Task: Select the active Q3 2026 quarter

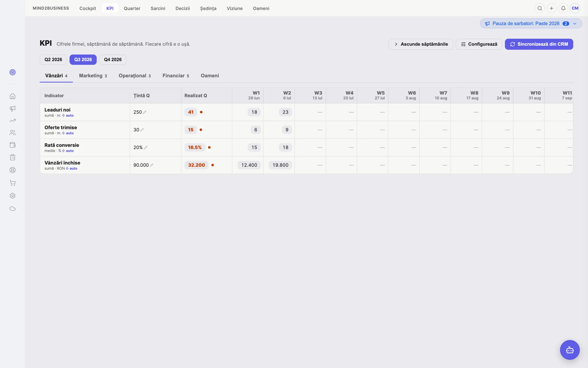Action: [83, 59]
